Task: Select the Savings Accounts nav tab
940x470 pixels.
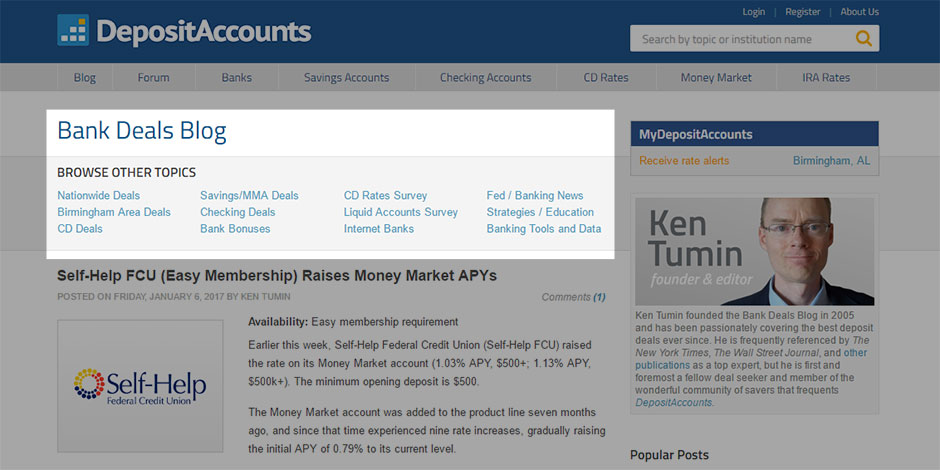Action: [347, 77]
